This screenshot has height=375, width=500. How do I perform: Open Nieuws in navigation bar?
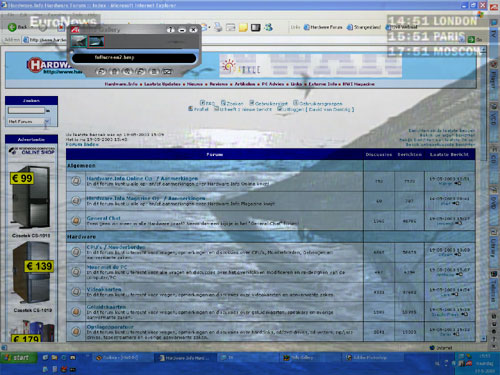[195, 84]
